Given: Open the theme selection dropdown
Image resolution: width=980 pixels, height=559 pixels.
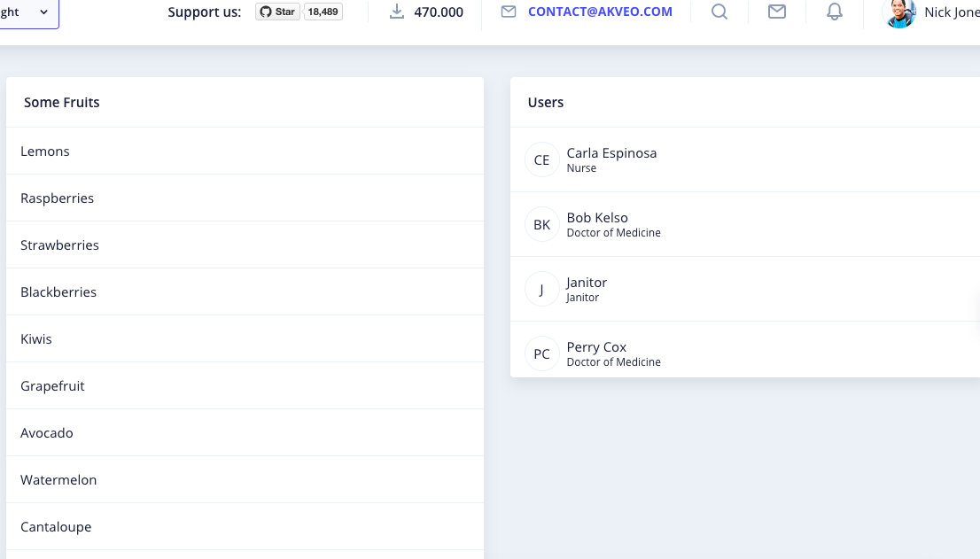Looking at the screenshot, I should [x=27, y=12].
